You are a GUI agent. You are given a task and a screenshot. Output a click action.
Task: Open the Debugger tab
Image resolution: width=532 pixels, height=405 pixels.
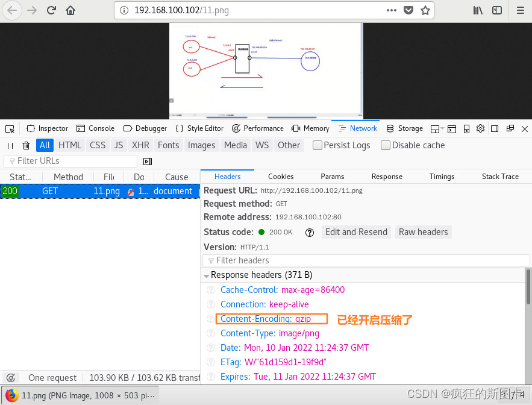(145, 128)
